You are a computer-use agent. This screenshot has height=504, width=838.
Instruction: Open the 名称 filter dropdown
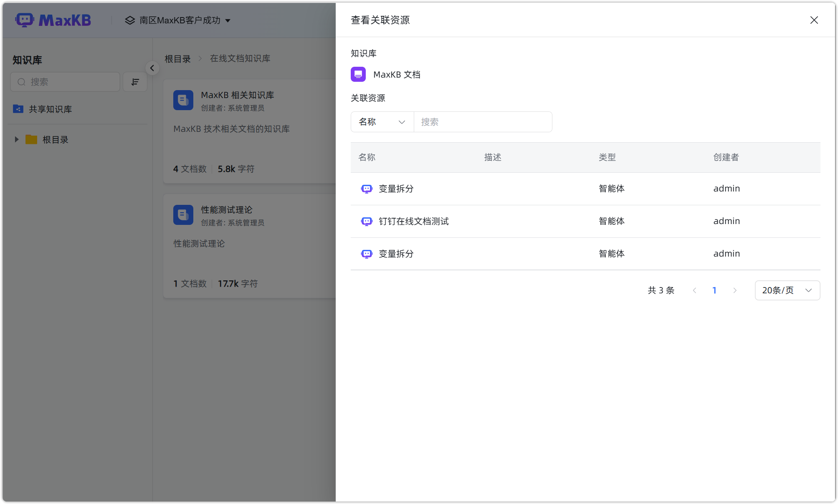click(x=381, y=122)
